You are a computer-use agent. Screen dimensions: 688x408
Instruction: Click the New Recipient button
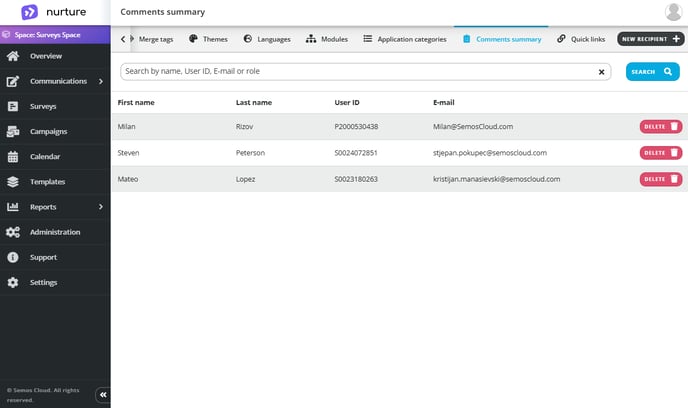[x=651, y=39]
